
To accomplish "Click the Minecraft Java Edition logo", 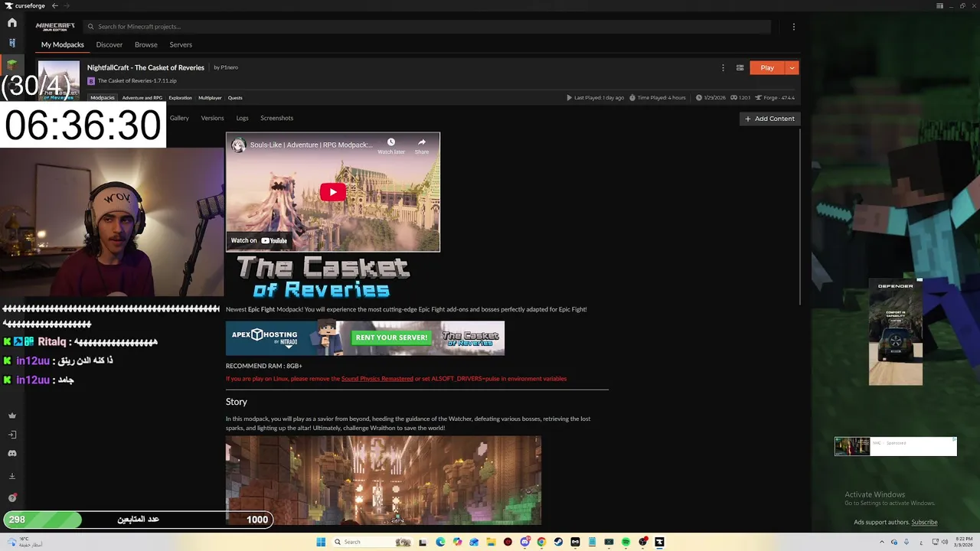I will [x=55, y=27].
